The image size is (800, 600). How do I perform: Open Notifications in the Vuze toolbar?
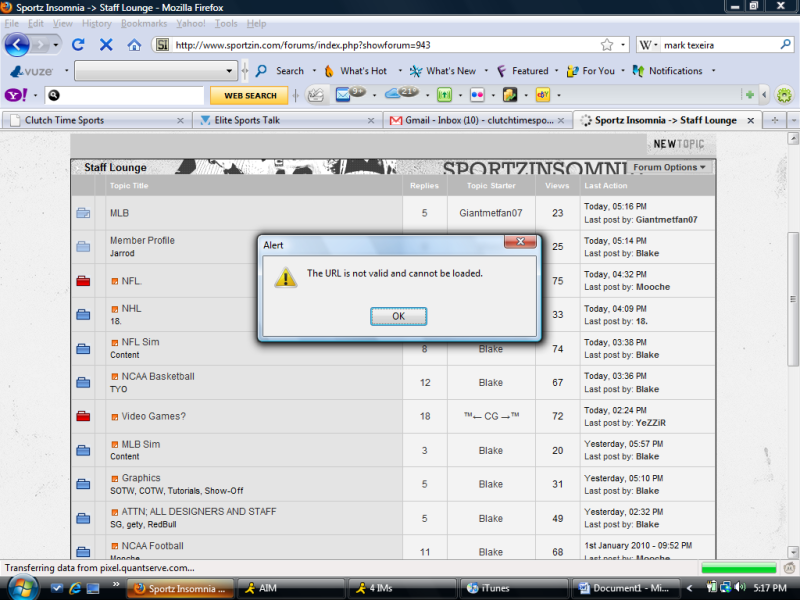click(x=667, y=71)
